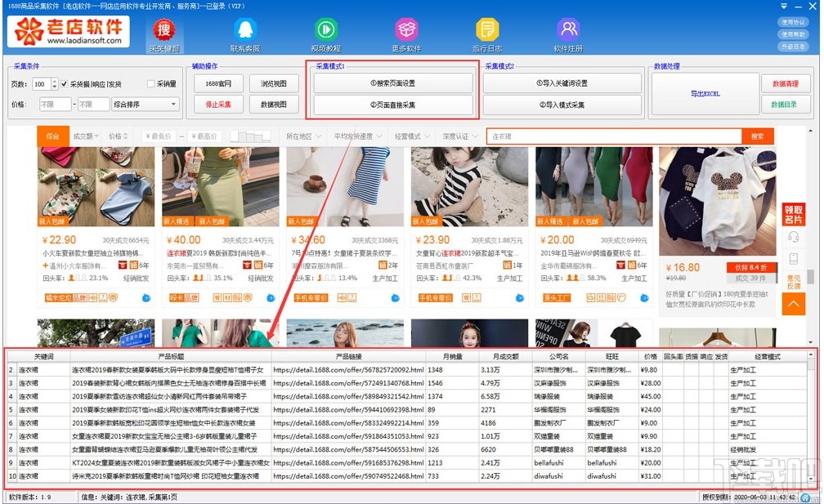
Task: Click the 流行日志 calendar icon
Action: (x=486, y=28)
